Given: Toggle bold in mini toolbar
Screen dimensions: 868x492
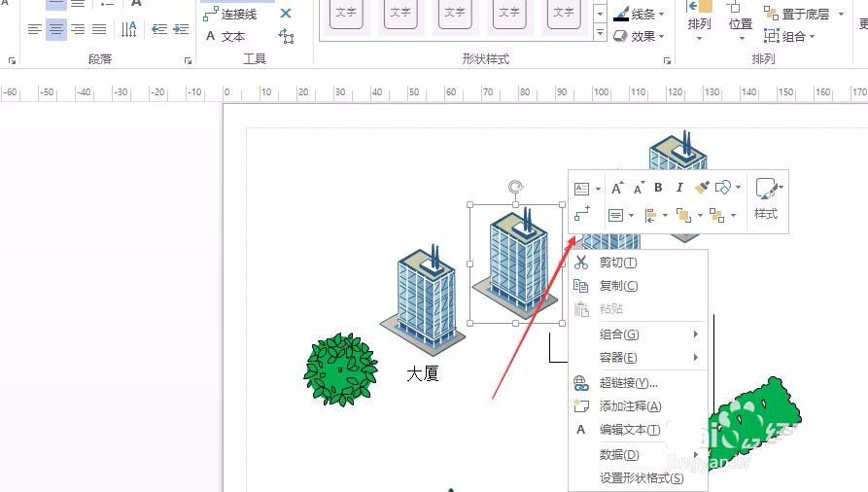Looking at the screenshot, I should 658,188.
